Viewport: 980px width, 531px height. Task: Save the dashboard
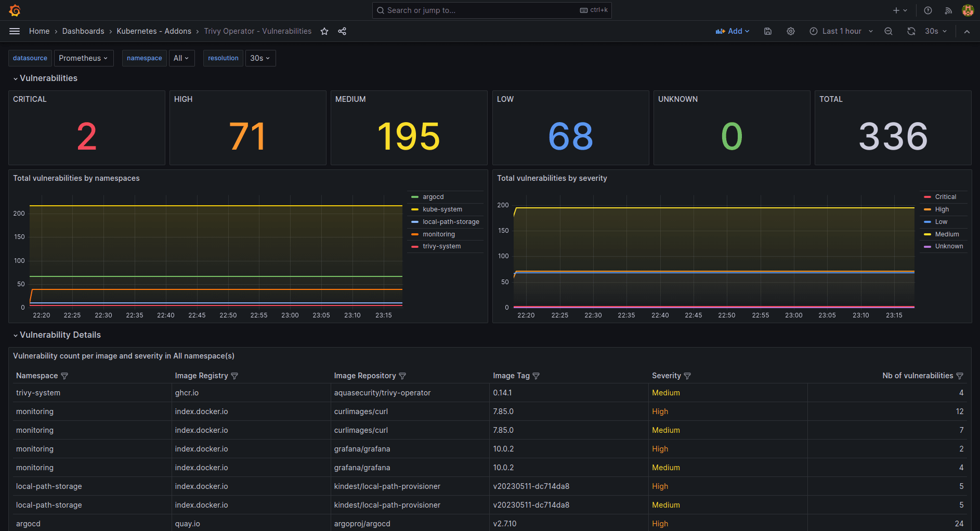767,31
